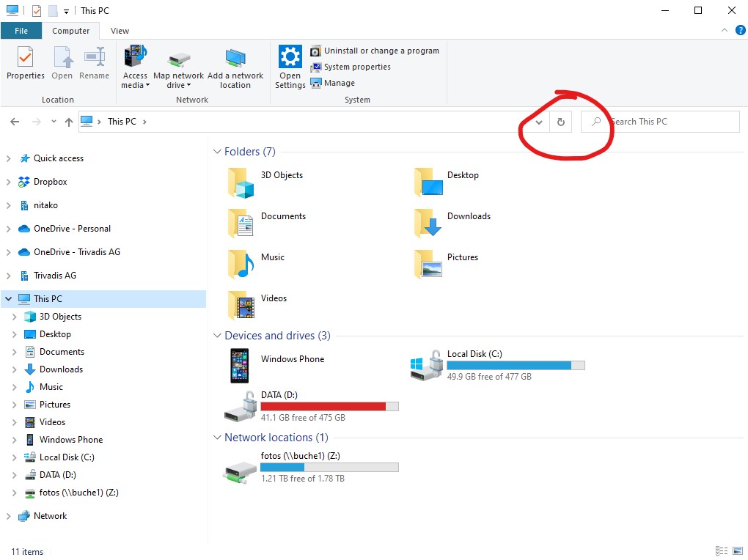Select Downloads in the navigation tree

click(61, 369)
